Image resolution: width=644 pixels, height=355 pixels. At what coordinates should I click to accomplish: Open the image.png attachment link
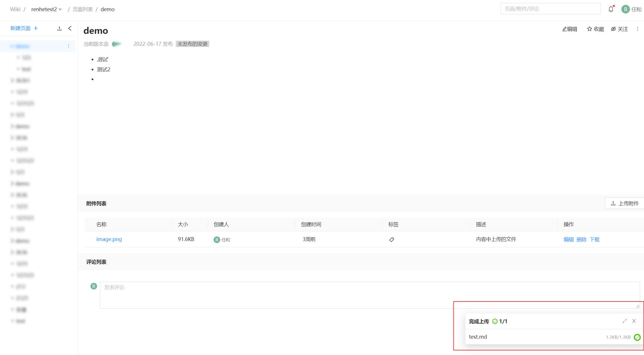[109, 239]
